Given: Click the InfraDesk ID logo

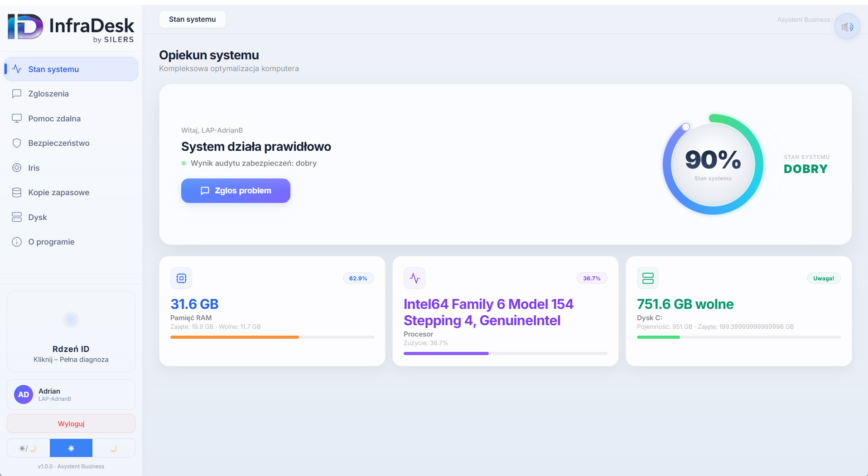Looking at the screenshot, I should [25, 26].
